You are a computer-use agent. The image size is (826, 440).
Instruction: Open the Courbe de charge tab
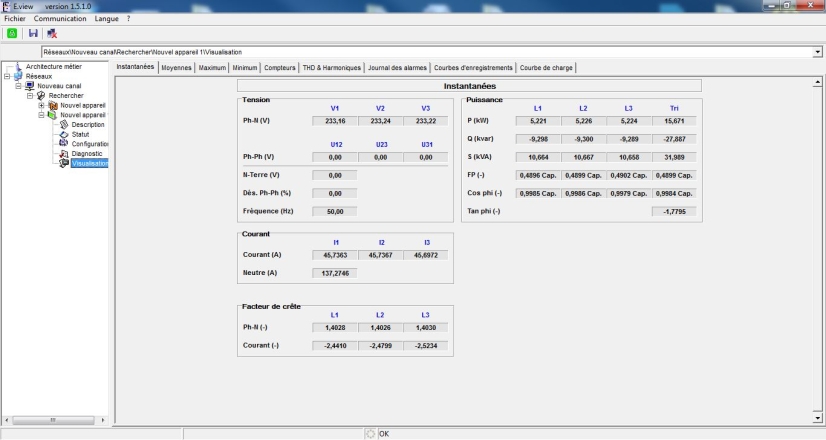coord(546,68)
